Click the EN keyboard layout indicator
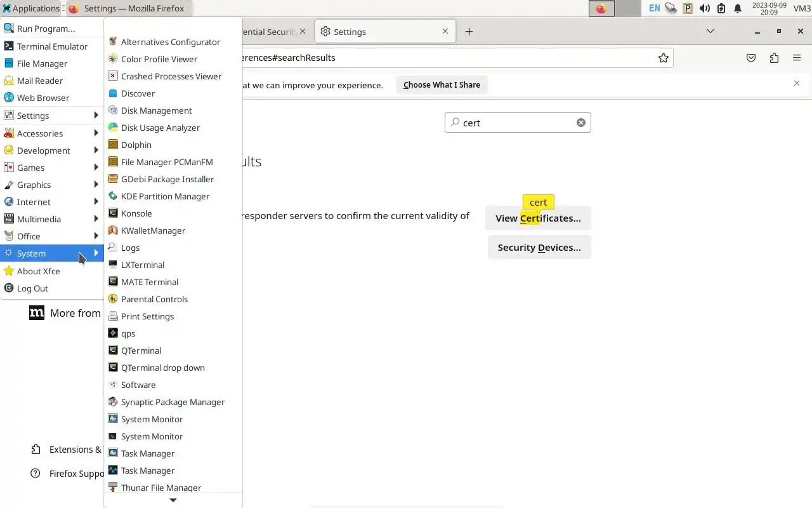This screenshot has width=812, height=508. (x=654, y=8)
